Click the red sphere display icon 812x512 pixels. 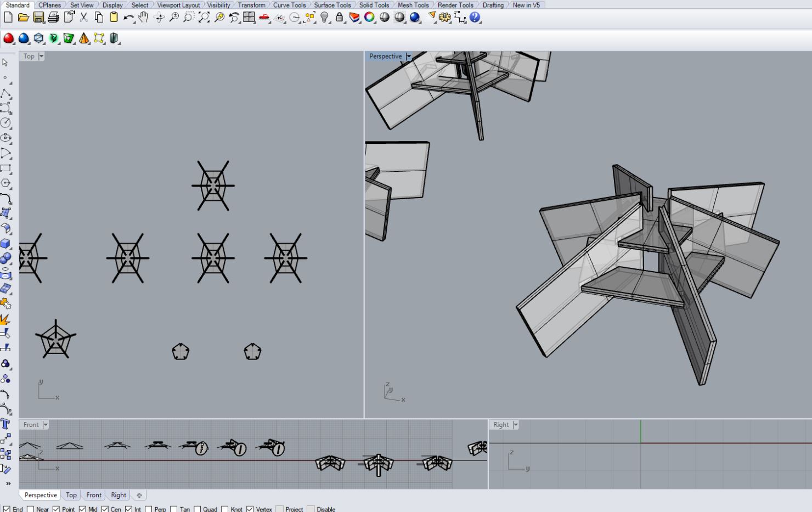(x=9, y=38)
